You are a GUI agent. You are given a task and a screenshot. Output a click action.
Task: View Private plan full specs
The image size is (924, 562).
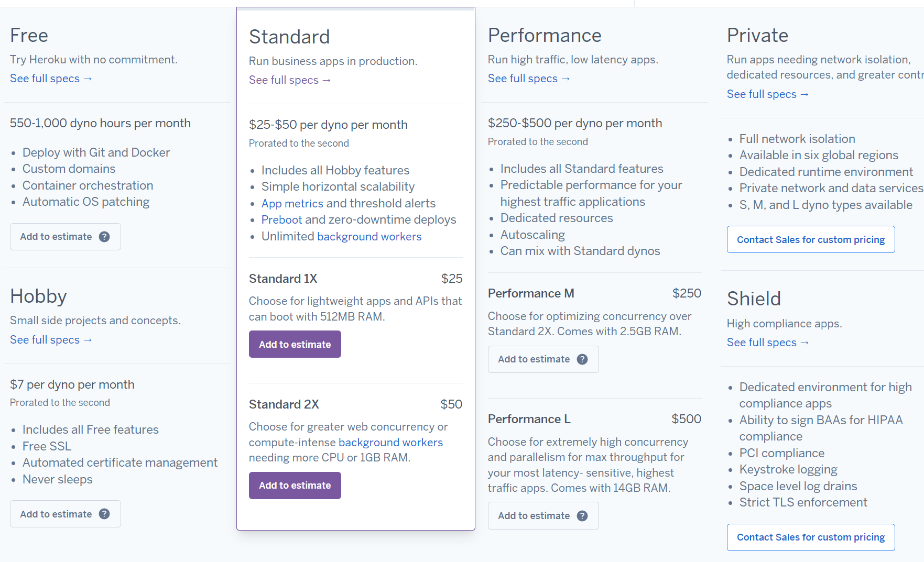(768, 94)
